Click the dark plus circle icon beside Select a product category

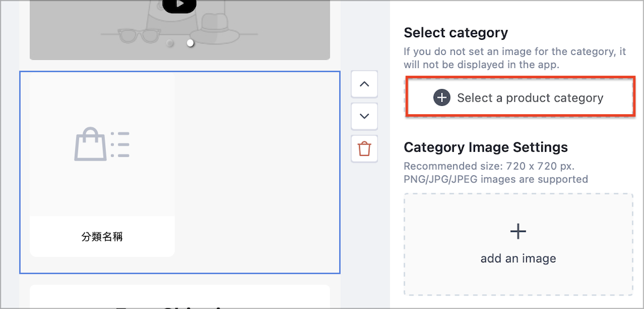442,98
